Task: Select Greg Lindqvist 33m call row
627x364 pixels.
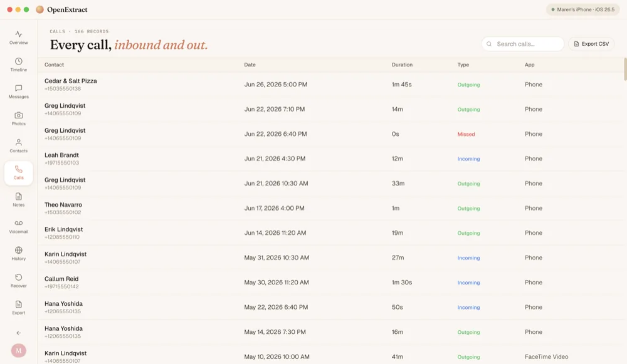Action: (330, 184)
